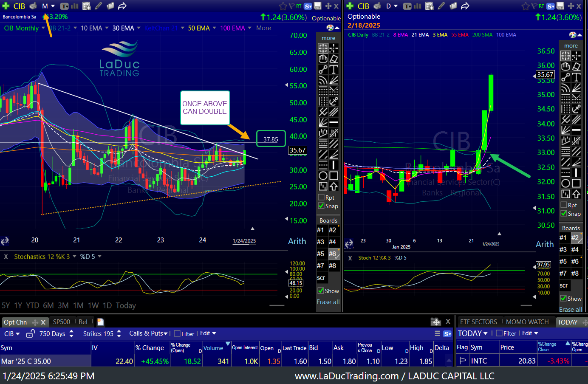Toggle the Filter checkbox in TODAY watchlist panel
This screenshot has height=384, width=588.
(x=499, y=333)
